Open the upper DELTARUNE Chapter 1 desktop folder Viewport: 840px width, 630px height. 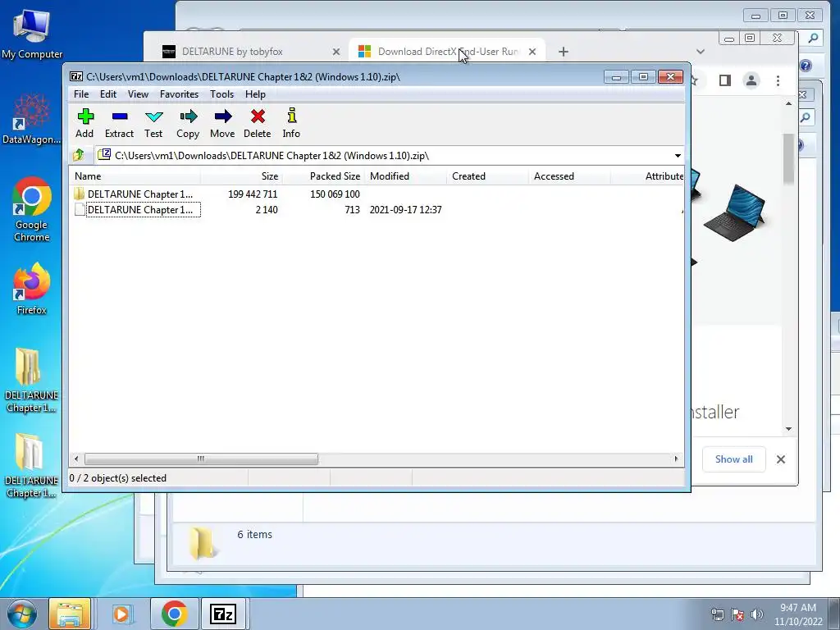click(x=31, y=381)
